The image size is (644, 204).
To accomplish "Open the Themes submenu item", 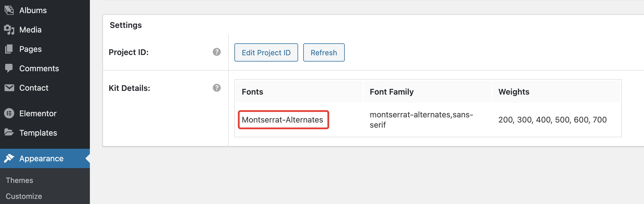I will pyautogui.click(x=19, y=180).
